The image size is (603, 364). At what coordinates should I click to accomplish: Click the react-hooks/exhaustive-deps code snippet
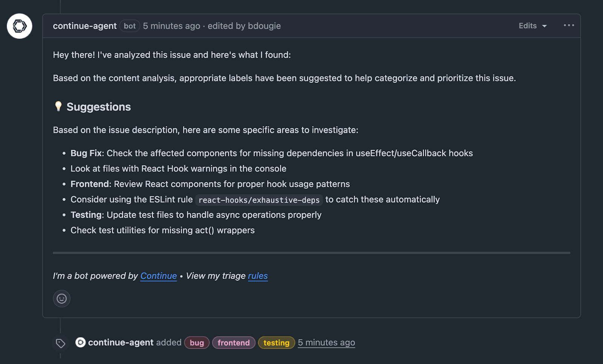(259, 200)
